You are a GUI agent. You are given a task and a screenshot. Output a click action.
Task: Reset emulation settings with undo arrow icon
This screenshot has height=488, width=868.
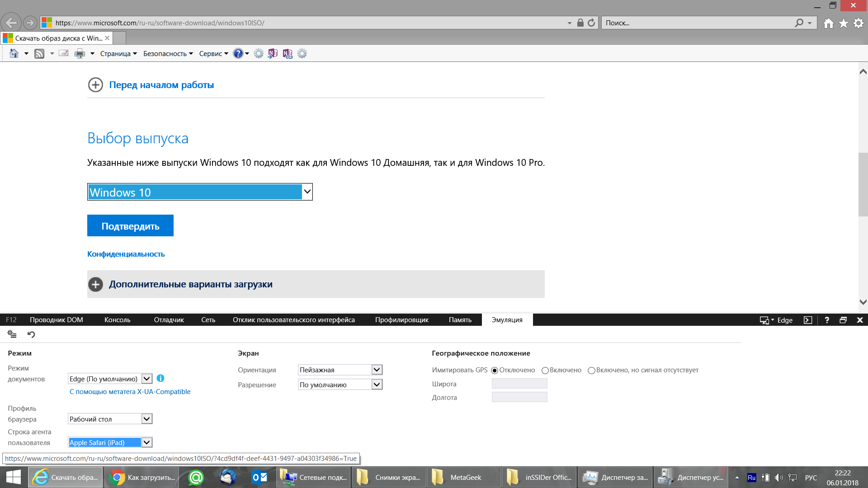click(31, 334)
